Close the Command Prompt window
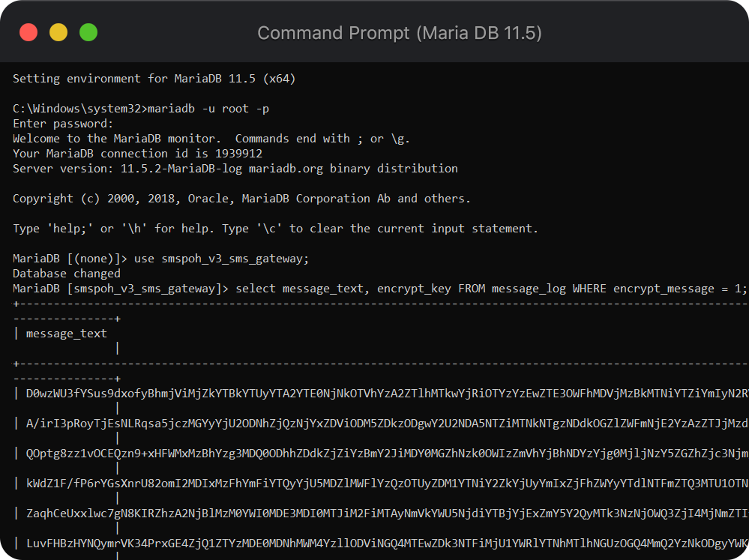The height and width of the screenshot is (560, 749). (28, 32)
